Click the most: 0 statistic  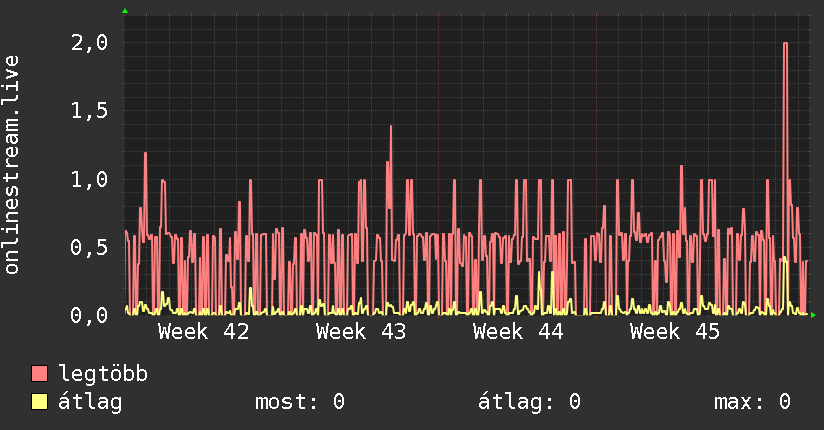click(300, 402)
